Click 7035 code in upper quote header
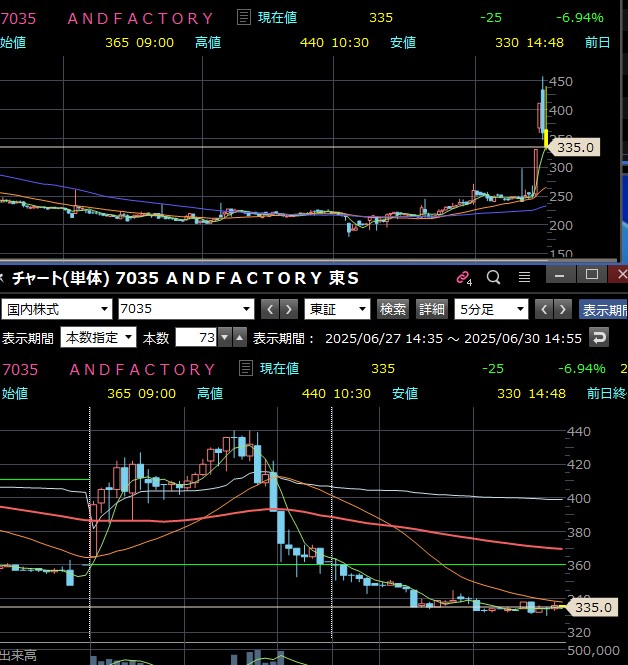Screen dimensions: 628x665 pyautogui.click(x=18, y=18)
